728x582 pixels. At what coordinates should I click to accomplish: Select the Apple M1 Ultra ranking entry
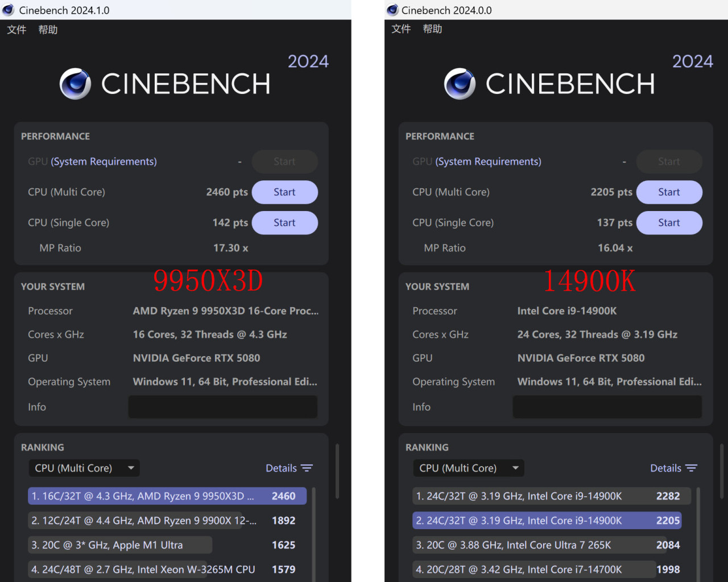point(167,545)
